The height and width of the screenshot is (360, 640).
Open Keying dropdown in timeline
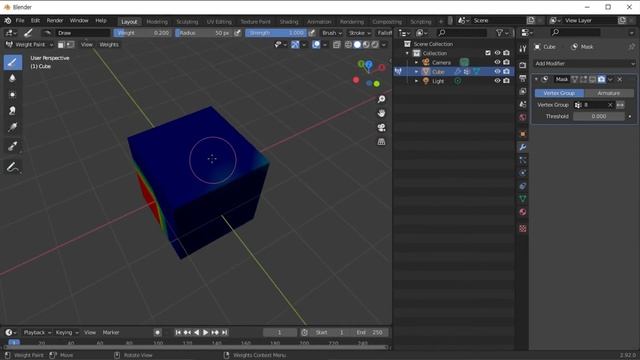67,333
